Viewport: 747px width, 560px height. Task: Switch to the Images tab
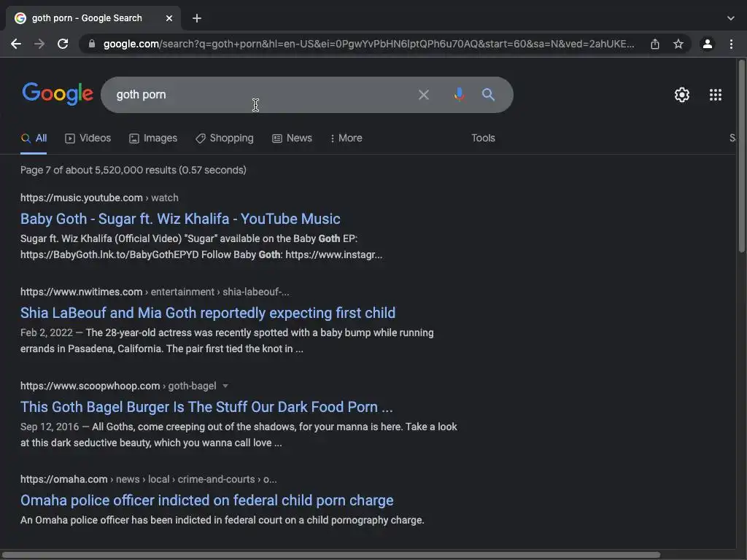153,138
